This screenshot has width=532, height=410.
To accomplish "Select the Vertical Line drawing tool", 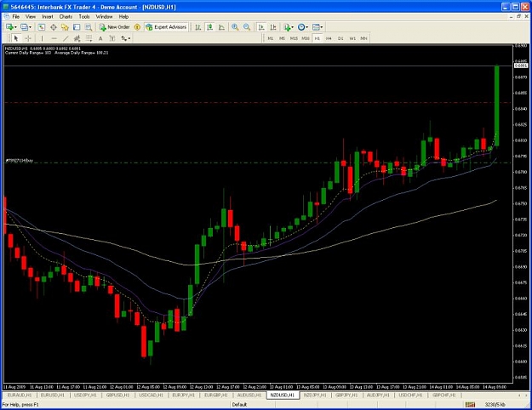I will point(42,38).
